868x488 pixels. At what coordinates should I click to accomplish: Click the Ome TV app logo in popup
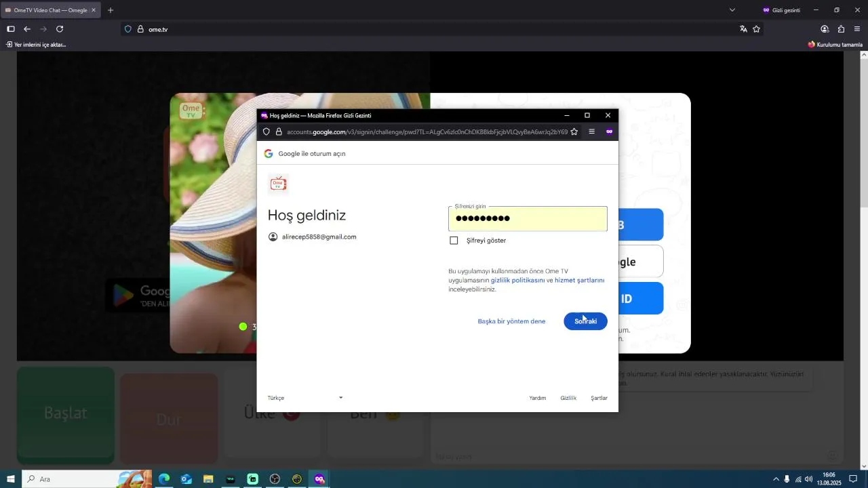pos(278,184)
